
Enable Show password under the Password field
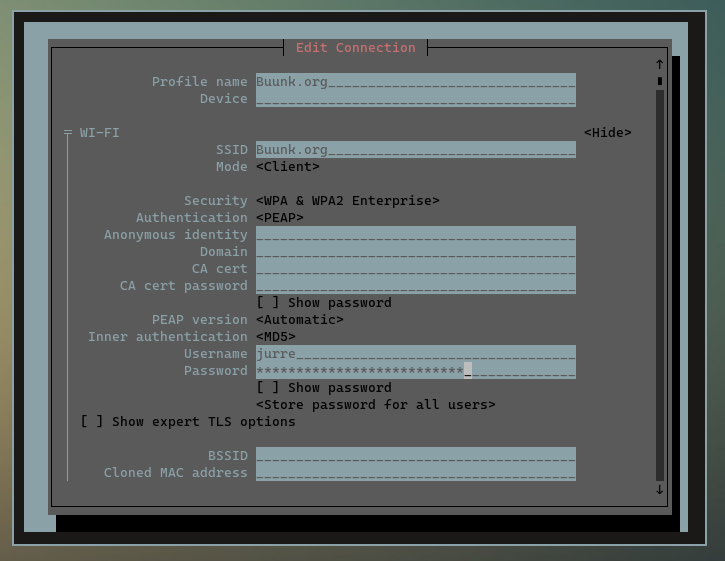pyautogui.click(x=268, y=388)
